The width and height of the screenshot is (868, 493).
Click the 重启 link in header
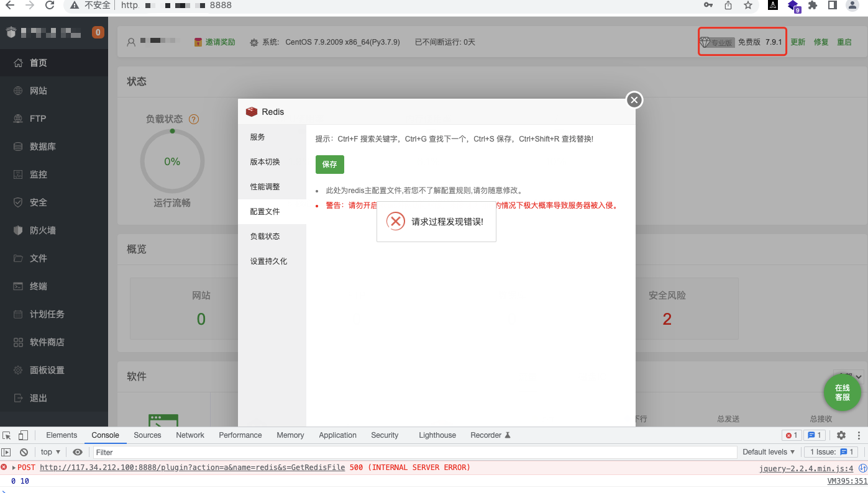pyautogui.click(x=844, y=42)
